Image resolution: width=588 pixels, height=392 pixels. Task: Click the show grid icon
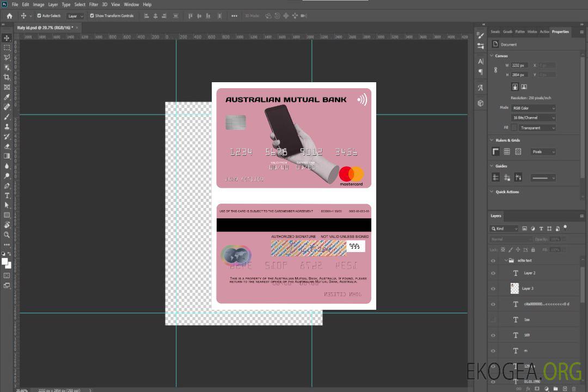coord(507,151)
